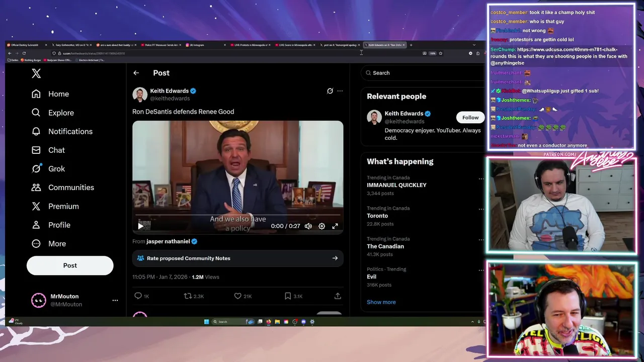Open options for IMMANUEL QUICKLEY trend
The image size is (644, 362).
pos(481,178)
